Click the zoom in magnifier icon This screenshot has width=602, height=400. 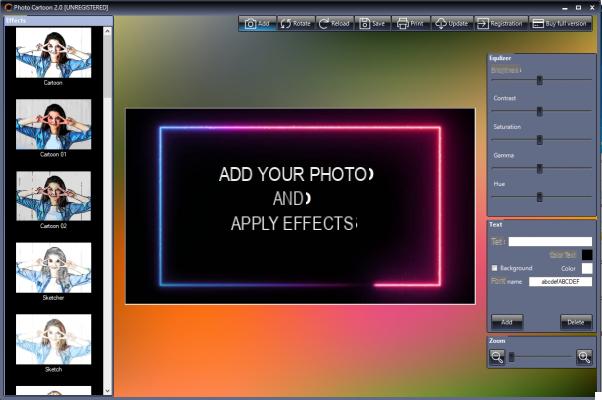[584, 357]
